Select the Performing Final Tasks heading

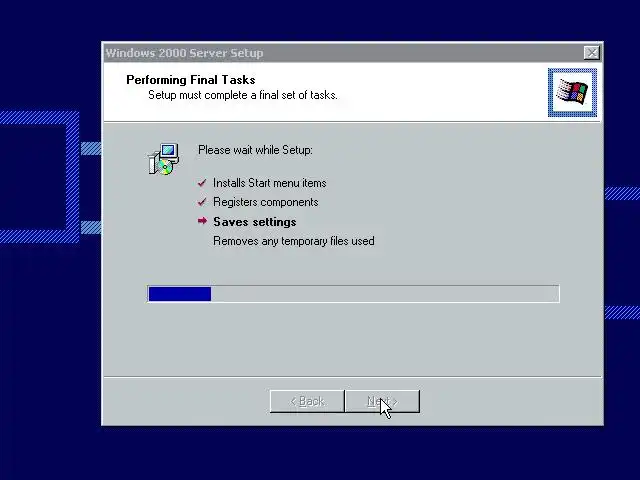pyautogui.click(x=191, y=80)
